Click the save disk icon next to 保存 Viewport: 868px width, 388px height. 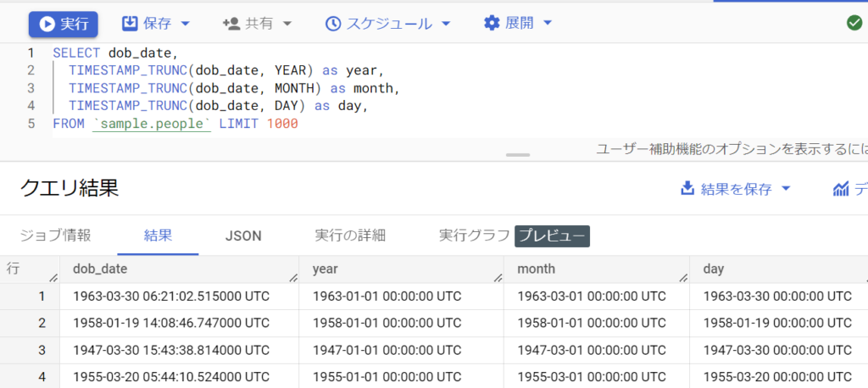click(x=129, y=23)
